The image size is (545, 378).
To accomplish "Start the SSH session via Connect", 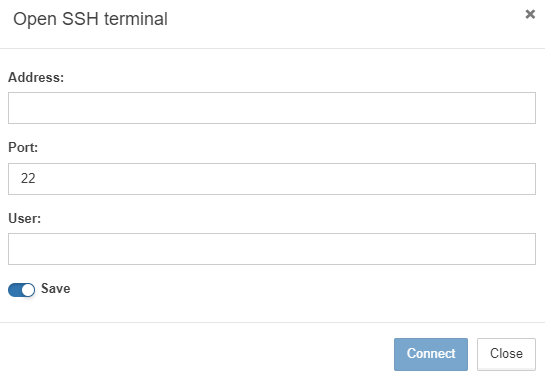I will click(x=431, y=354).
